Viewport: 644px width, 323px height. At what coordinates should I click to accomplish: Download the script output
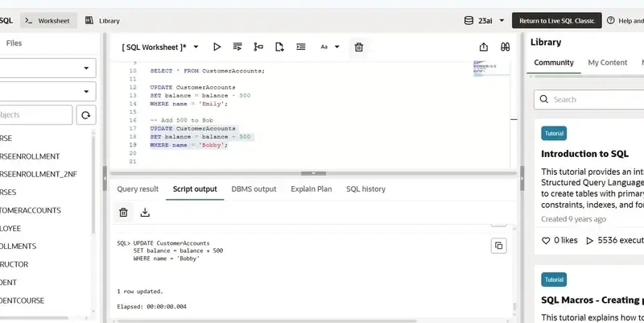[x=145, y=213]
